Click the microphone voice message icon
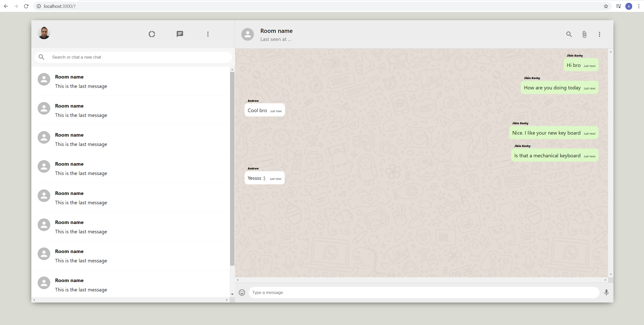Viewport: 644px width, 325px height. tap(606, 292)
